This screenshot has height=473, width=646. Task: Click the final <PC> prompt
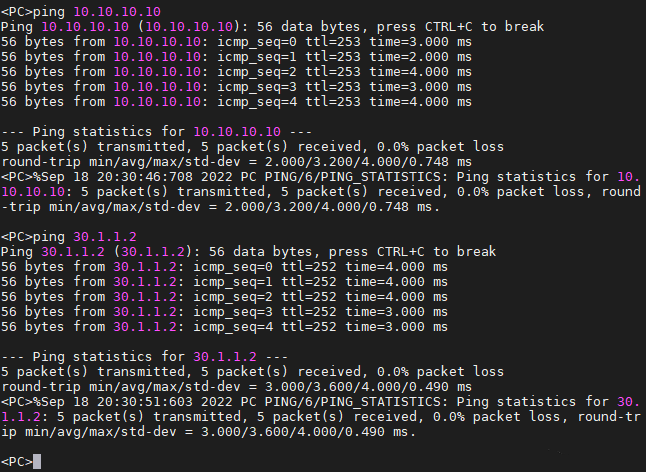(16, 461)
